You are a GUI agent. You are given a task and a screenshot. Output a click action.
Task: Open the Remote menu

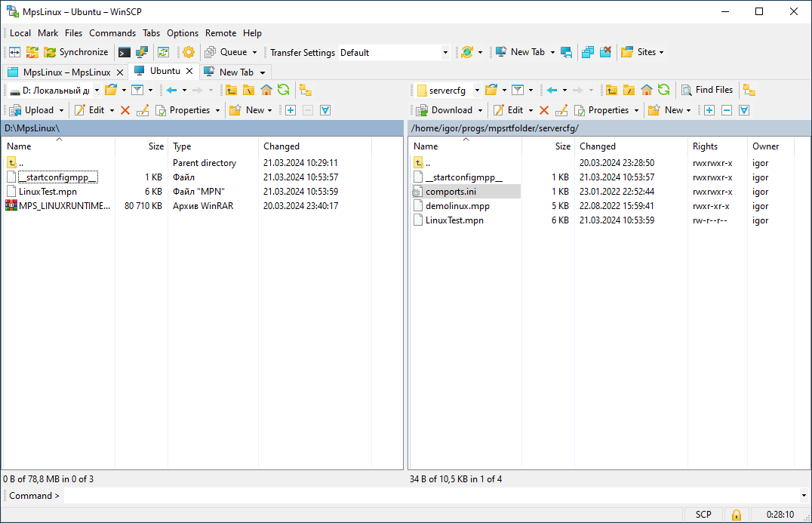click(220, 33)
